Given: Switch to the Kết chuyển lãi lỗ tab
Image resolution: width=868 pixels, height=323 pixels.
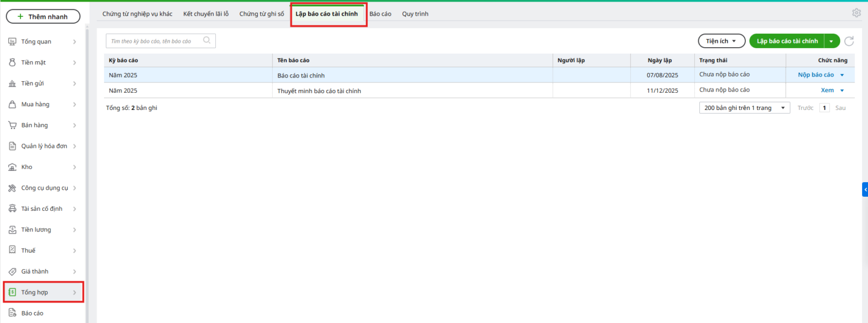Looking at the screenshot, I should (206, 14).
